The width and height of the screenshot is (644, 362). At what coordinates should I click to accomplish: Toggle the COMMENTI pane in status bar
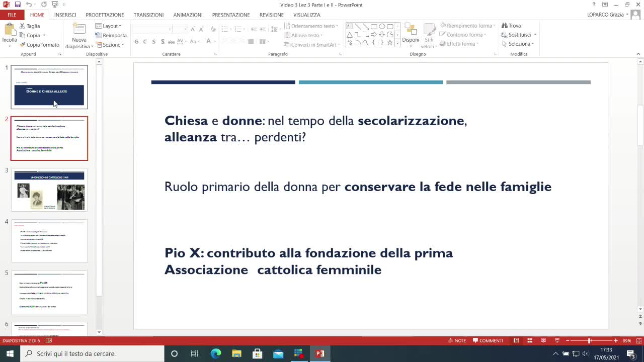[x=488, y=340]
